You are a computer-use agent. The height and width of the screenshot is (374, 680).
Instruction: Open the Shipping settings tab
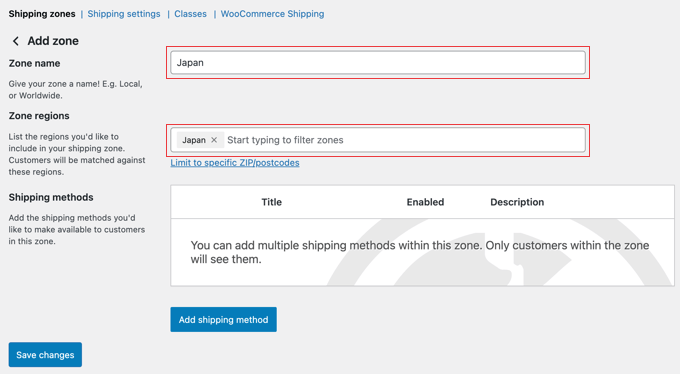[124, 14]
